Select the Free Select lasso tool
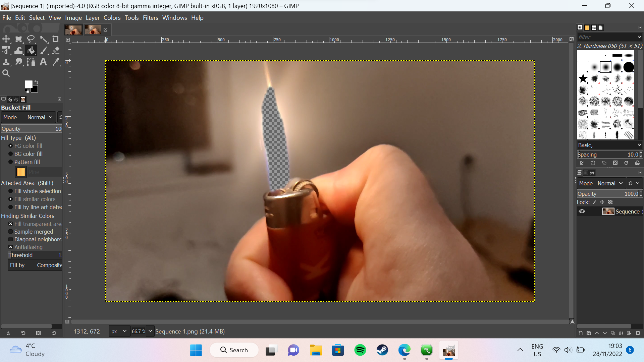Screen dimensions: 644x362 (31, 39)
